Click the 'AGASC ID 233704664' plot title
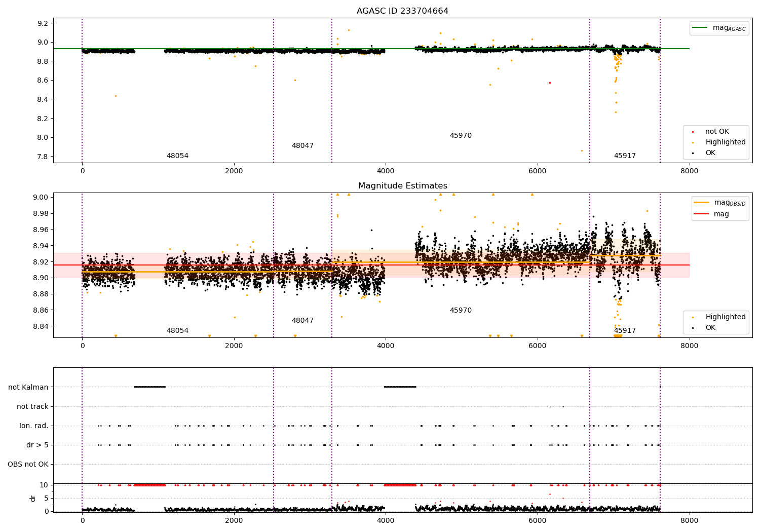This screenshot has width=760, height=532. [x=402, y=11]
